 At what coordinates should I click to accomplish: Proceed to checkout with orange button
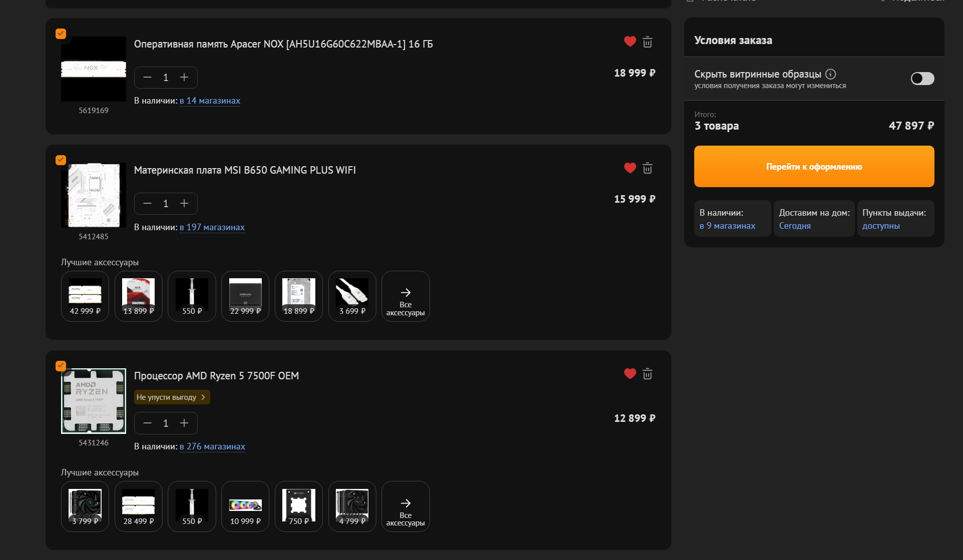[814, 167]
